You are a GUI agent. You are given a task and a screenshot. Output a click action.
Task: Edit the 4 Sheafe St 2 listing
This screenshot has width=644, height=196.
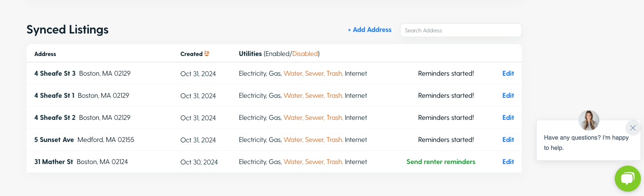pyautogui.click(x=508, y=118)
